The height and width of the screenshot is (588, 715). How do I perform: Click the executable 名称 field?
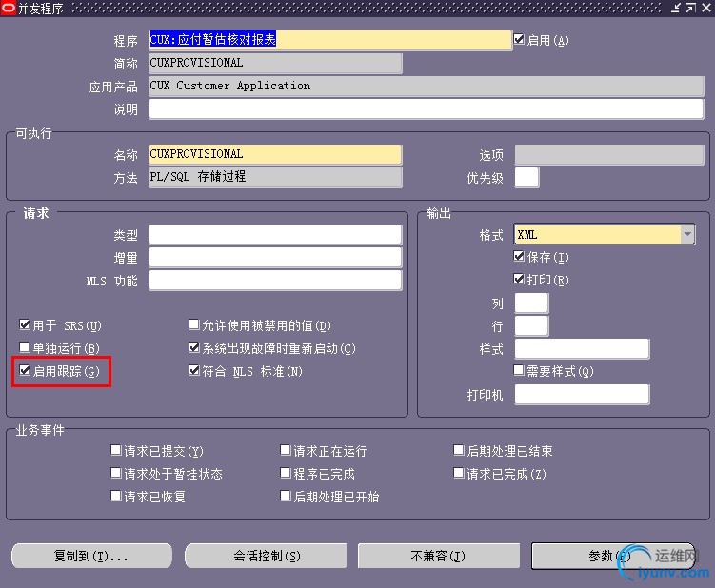pos(275,154)
